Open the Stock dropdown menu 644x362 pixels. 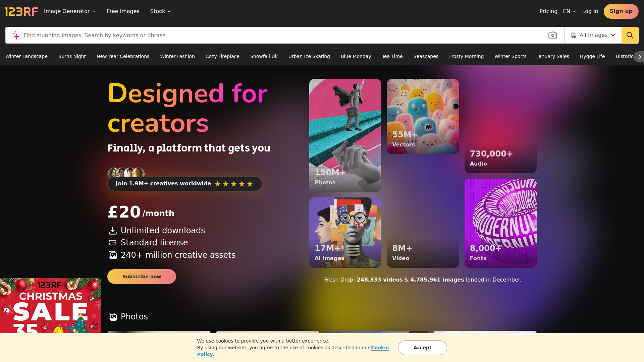point(160,11)
